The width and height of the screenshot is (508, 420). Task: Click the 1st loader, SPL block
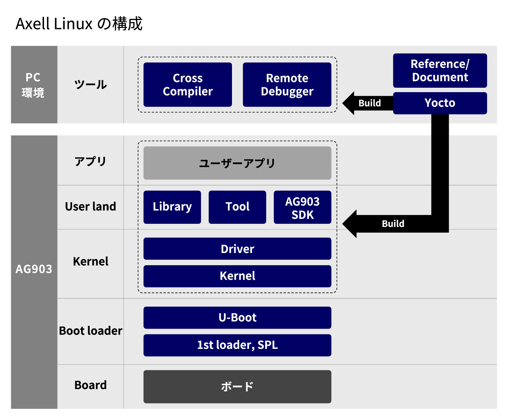(x=237, y=345)
